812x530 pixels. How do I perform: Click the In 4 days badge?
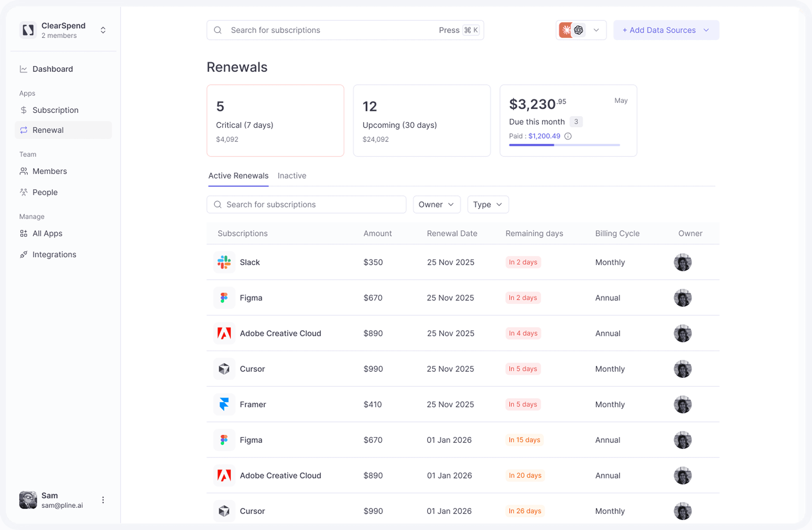point(523,333)
